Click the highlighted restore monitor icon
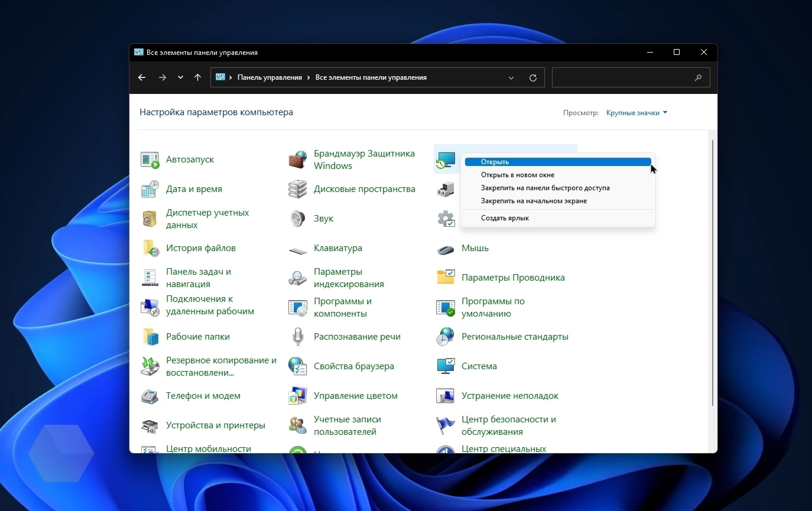Screen dimensions: 812x511 (x=446, y=161)
